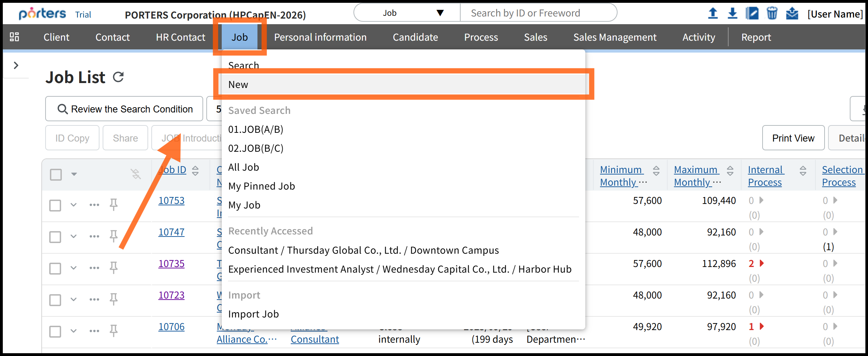Screen dimensions: 868x356
Task: Click the Search by ID or Freeword field
Action: (x=538, y=13)
